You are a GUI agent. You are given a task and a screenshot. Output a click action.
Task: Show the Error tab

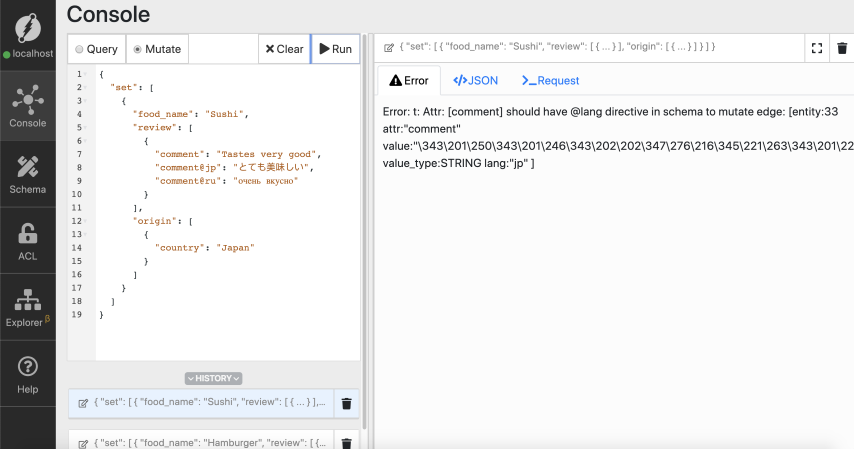coord(408,80)
